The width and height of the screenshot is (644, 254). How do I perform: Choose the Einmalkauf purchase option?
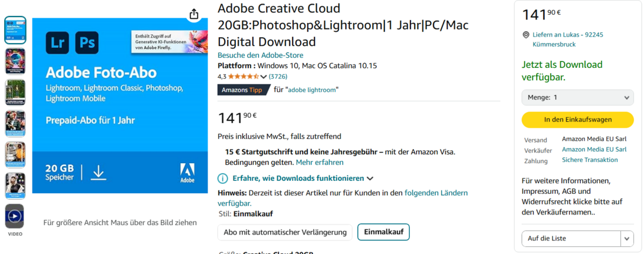(x=383, y=232)
